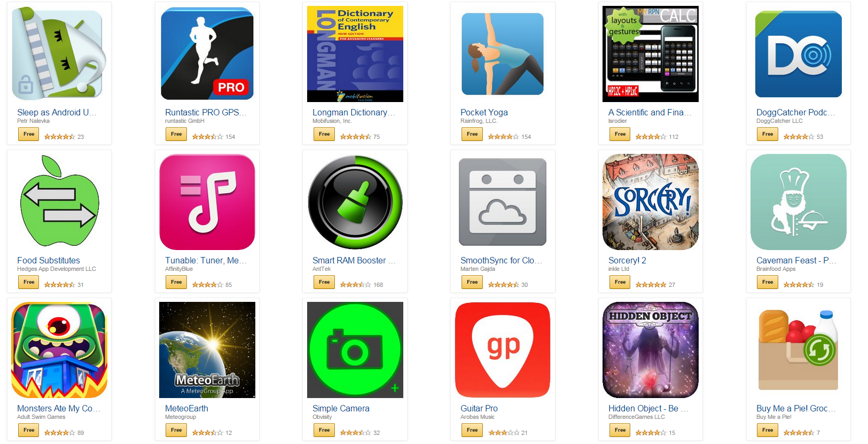Open the Hidden Object title link

[x=648, y=408]
